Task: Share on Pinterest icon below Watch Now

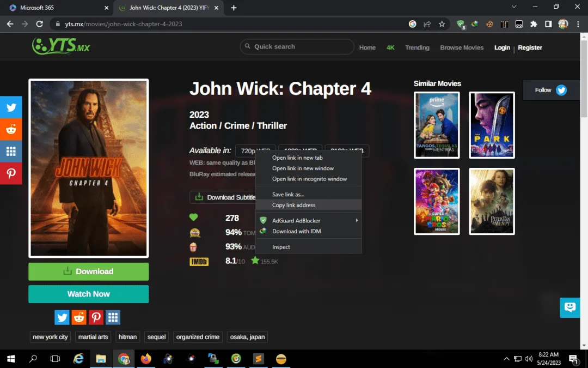Action: (96, 317)
